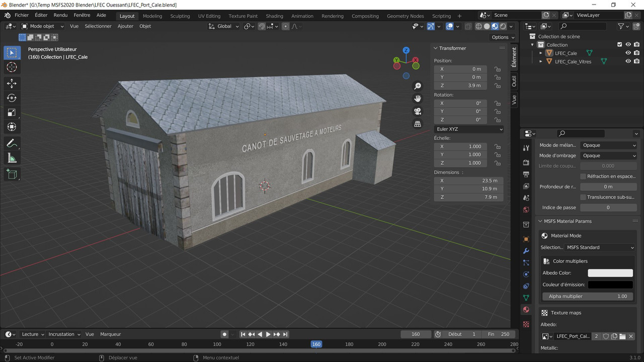The image size is (644, 362).
Task: Collapse MSFS Material Params panel
Action: pyautogui.click(x=541, y=221)
